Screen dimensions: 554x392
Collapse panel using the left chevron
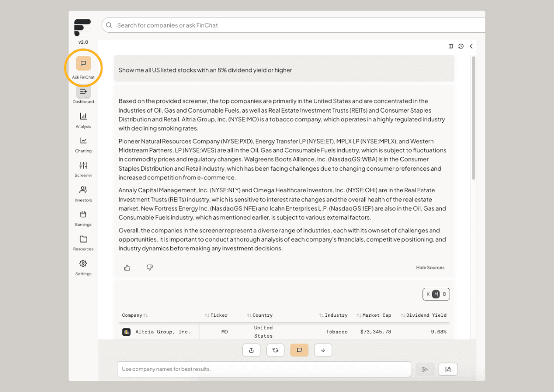(471, 46)
